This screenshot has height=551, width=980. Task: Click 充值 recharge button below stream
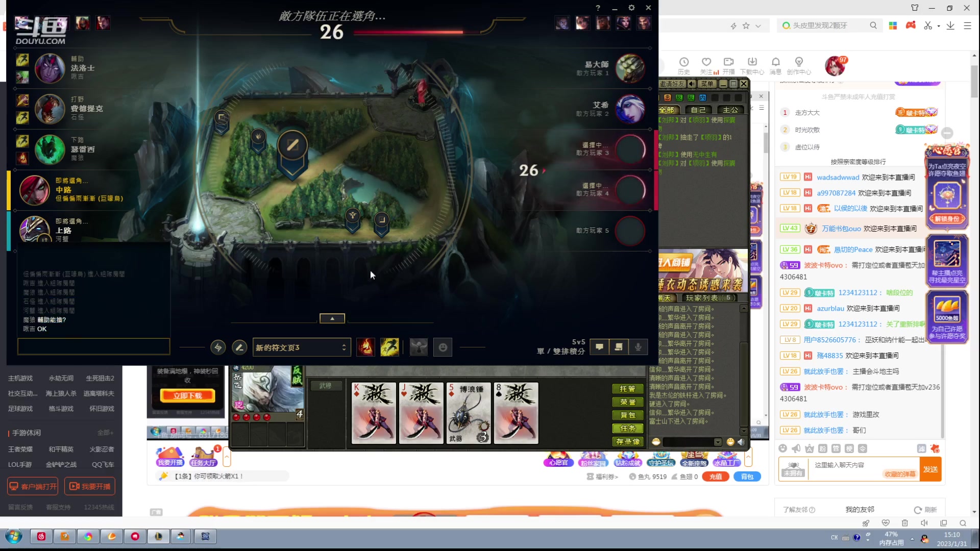click(715, 477)
